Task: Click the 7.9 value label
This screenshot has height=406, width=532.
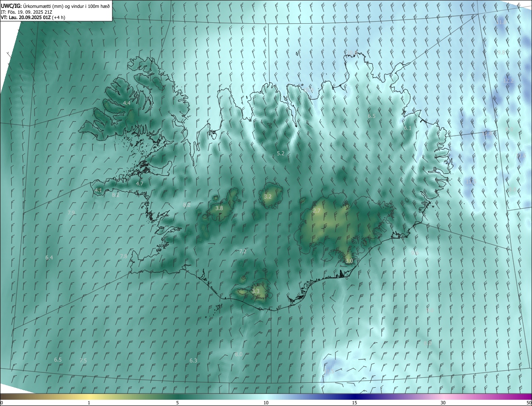Action: point(71,213)
